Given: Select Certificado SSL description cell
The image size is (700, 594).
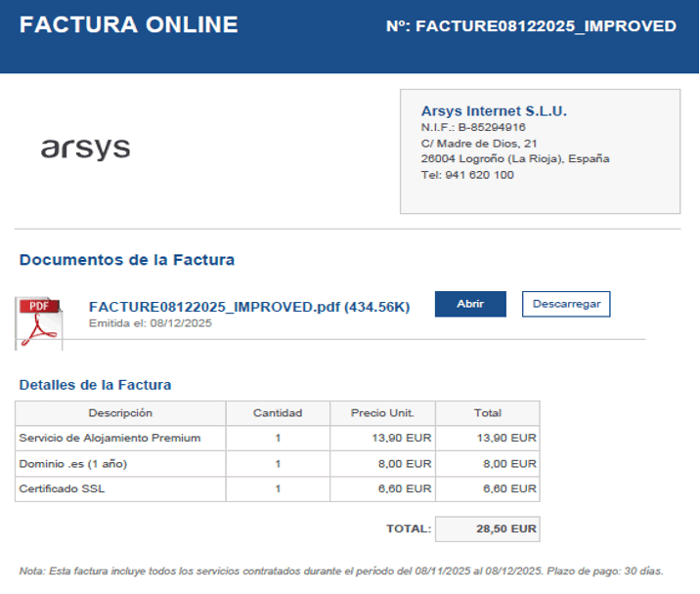Looking at the screenshot, I should point(120,489).
